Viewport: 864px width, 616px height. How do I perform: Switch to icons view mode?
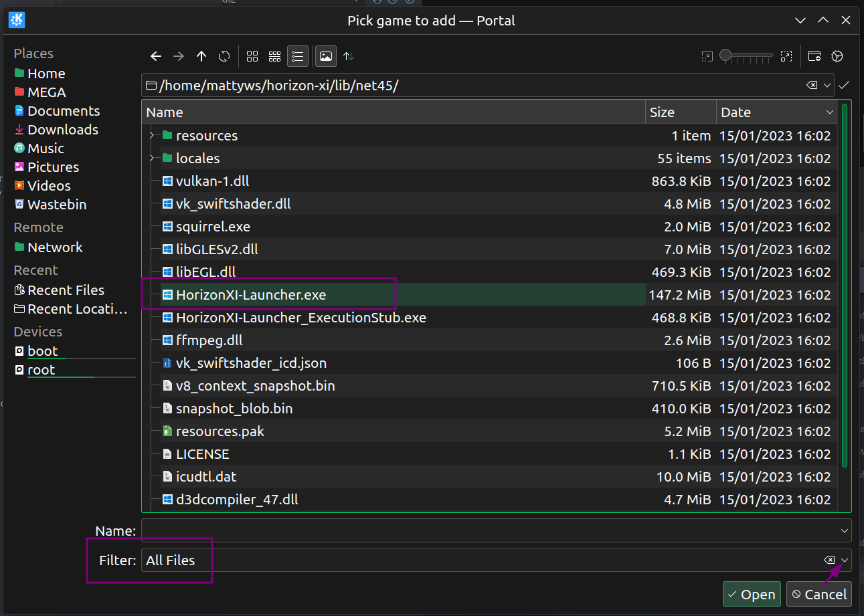pos(252,56)
